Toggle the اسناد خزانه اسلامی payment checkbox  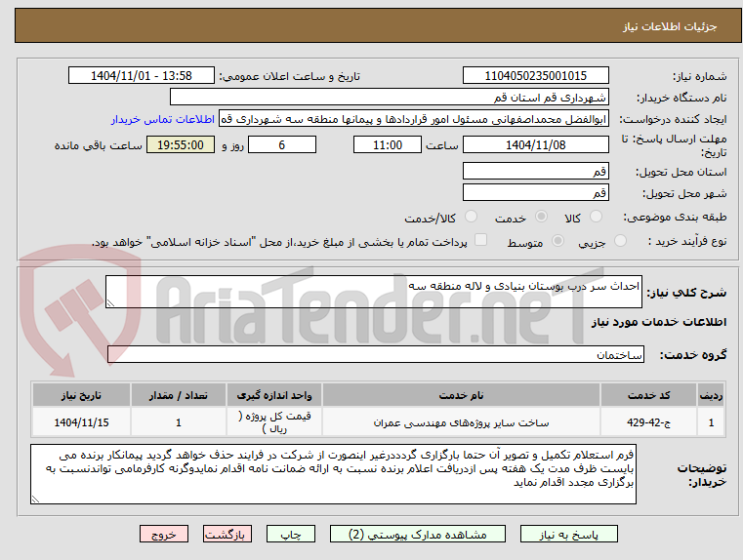coord(481,240)
